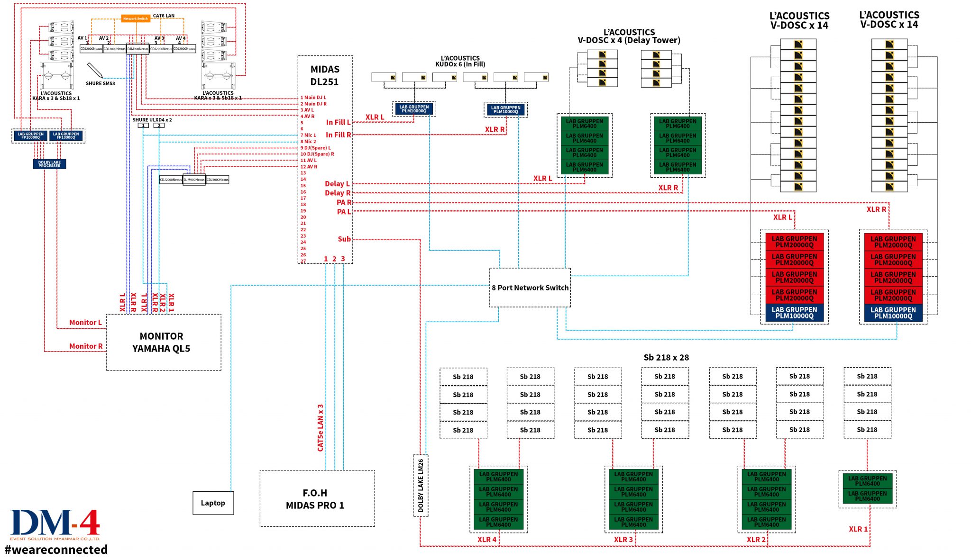971x560 pixels.
Task: Click the MONITOR YAMAHA QL5 console box
Action: click(164, 342)
